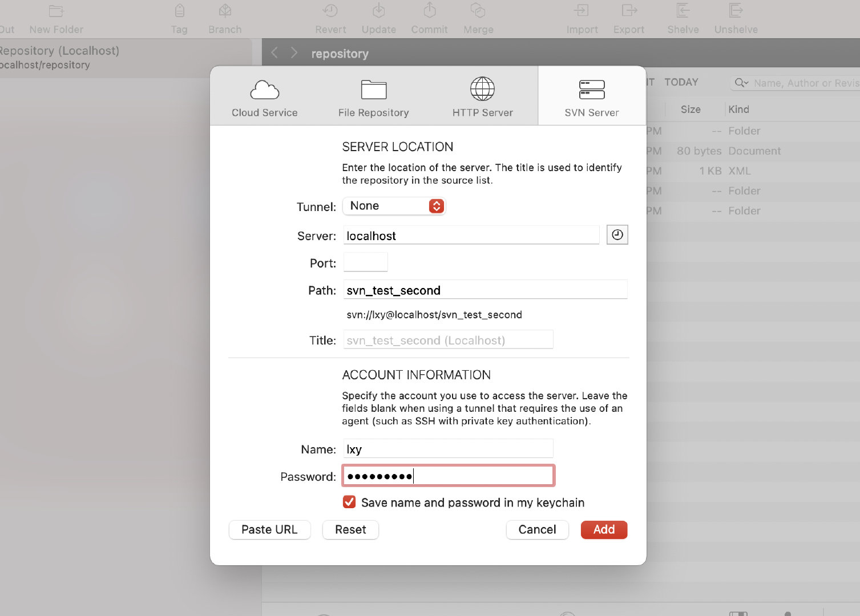
Task: Click the Server field containing localhost
Action: tap(471, 236)
